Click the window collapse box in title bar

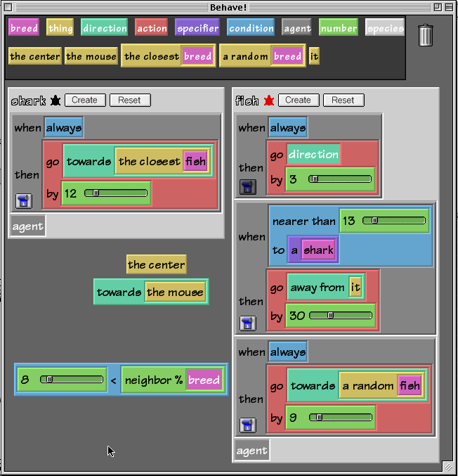pyautogui.click(x=449, y=7)
